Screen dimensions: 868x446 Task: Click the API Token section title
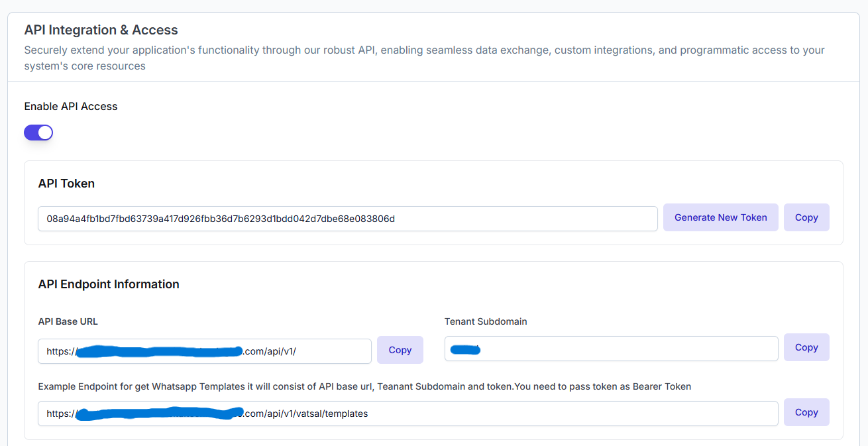tap(66, 184)
